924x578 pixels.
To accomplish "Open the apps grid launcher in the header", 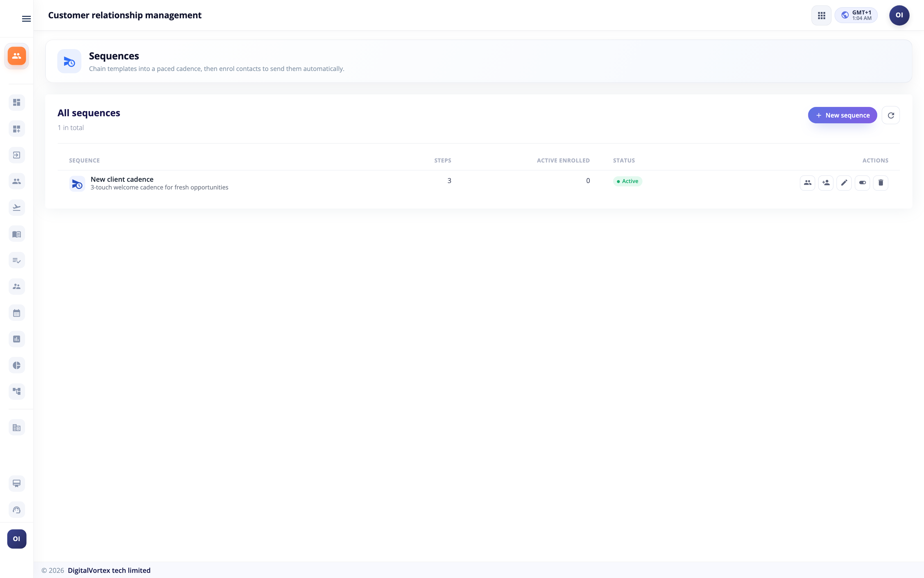I will pyautogui.click(x=821, y=15).
